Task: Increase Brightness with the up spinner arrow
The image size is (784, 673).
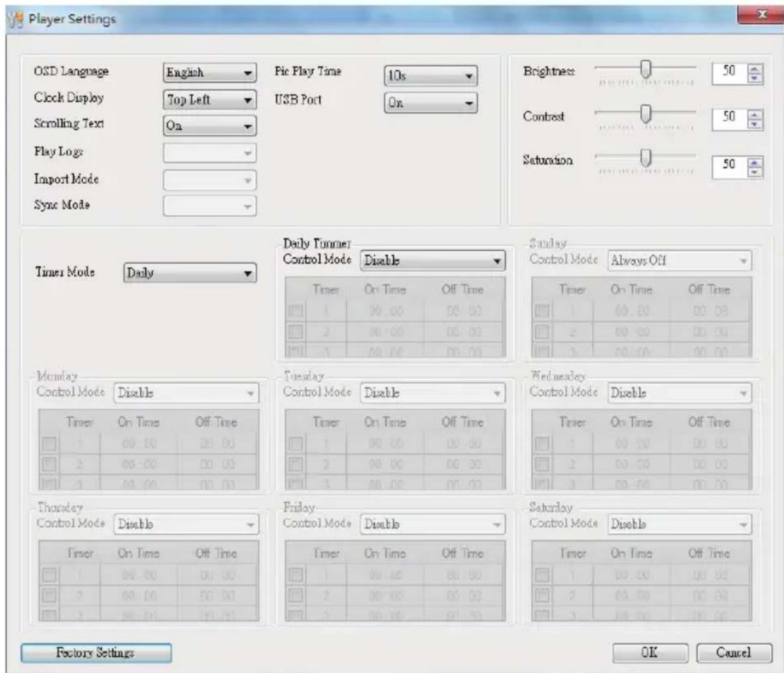Action: tap(755, 69)
